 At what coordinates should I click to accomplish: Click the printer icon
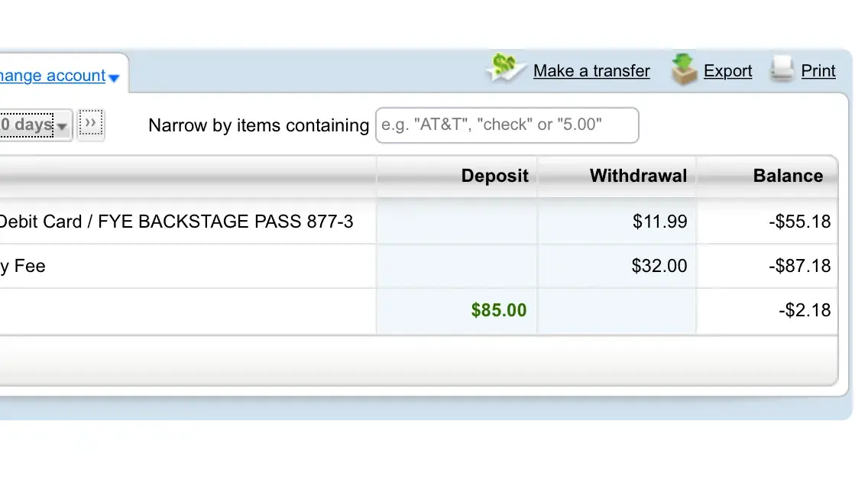tap(782, 70)
